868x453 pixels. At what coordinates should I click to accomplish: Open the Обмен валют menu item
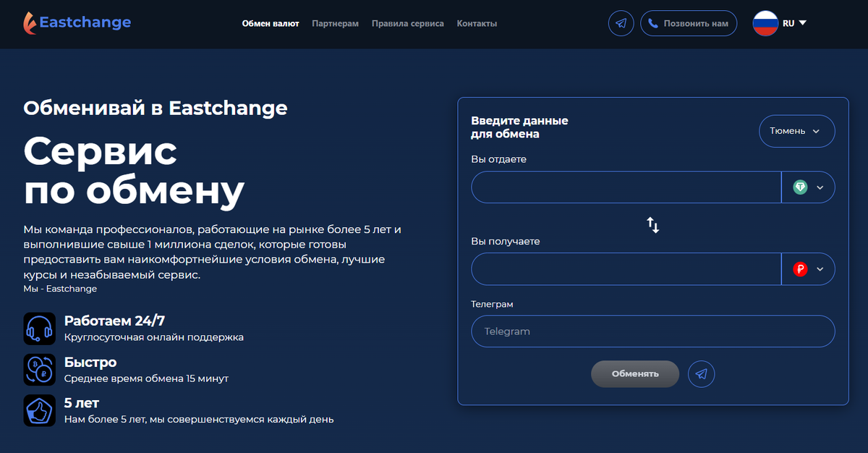click(271, 23)
